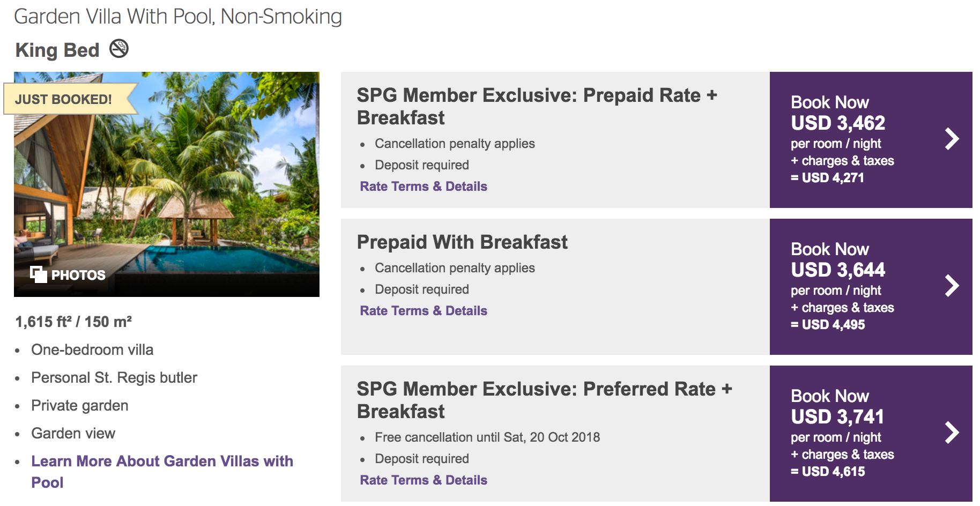Open the photo gallery icon on villa image

tap(39, 274)
